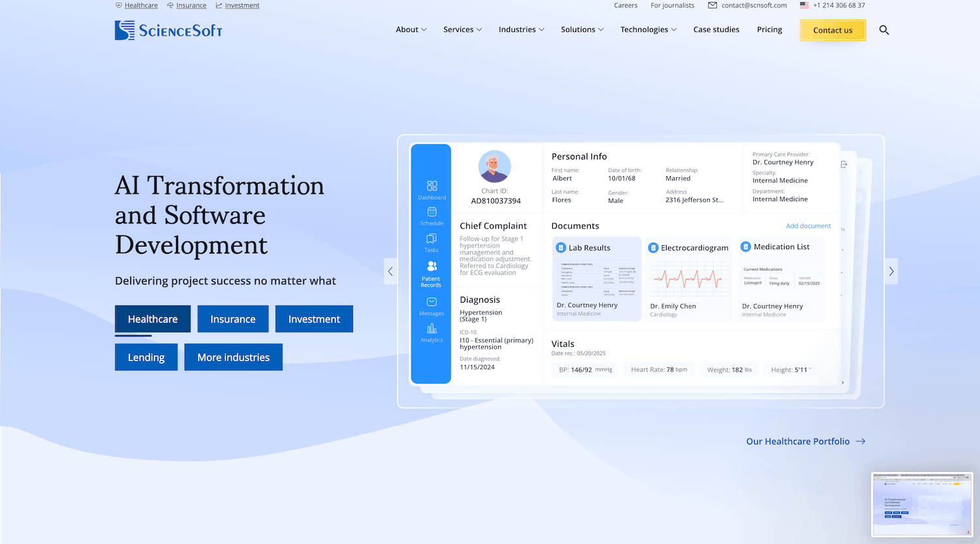Click the Messages icon in mockup sidebar
Screen dimensions: 980x544
tap(432, 302)
